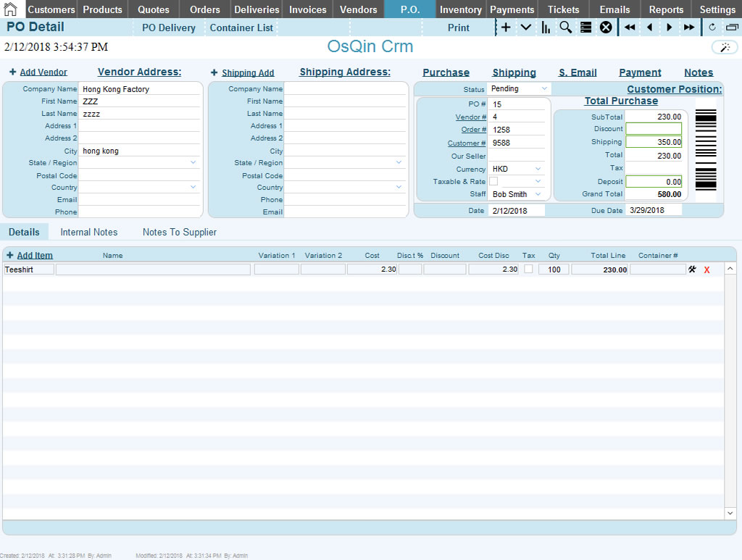Click the plus icon beside Add Vendor
Viewport: 742px width, 560px height.
(13, 72)
